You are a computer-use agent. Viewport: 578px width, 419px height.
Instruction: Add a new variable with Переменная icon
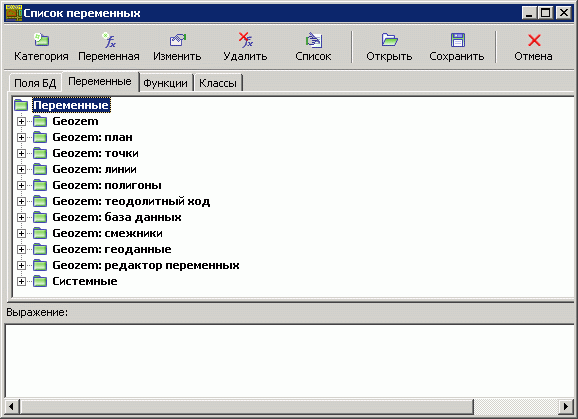(x=109, y=40)
